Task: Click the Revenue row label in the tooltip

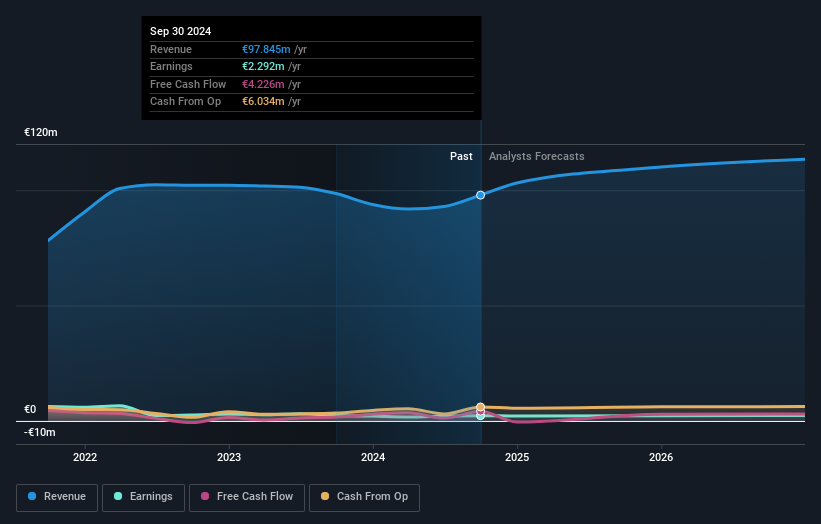Action: click(171, 49)
